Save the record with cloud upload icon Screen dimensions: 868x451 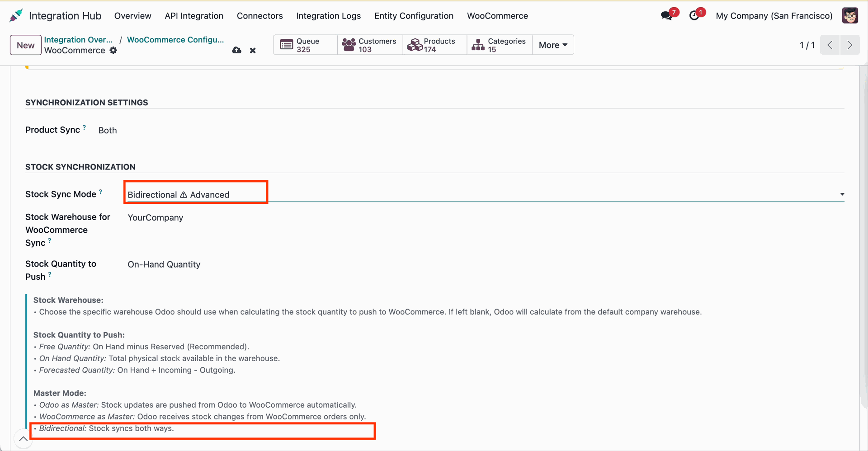(236, 50)
